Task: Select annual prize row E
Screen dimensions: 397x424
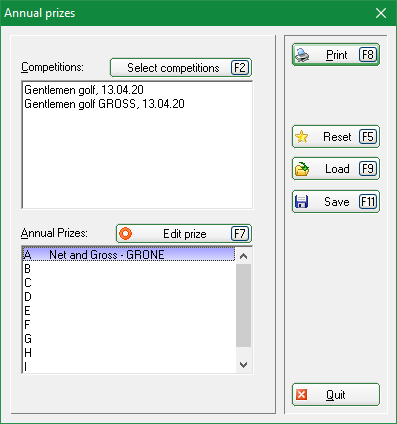Action: pyautogui.click(x=128, y=311)
